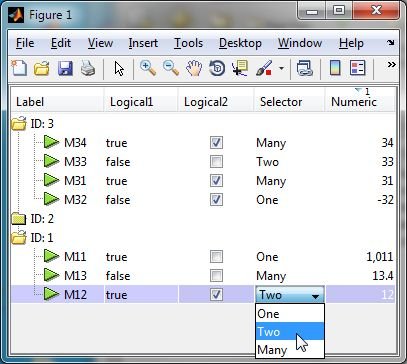The width and height of the screenshot is (407, 364).
Task: Insert a Colorbar using the toolbar icon
Action: tap(335, 68)
